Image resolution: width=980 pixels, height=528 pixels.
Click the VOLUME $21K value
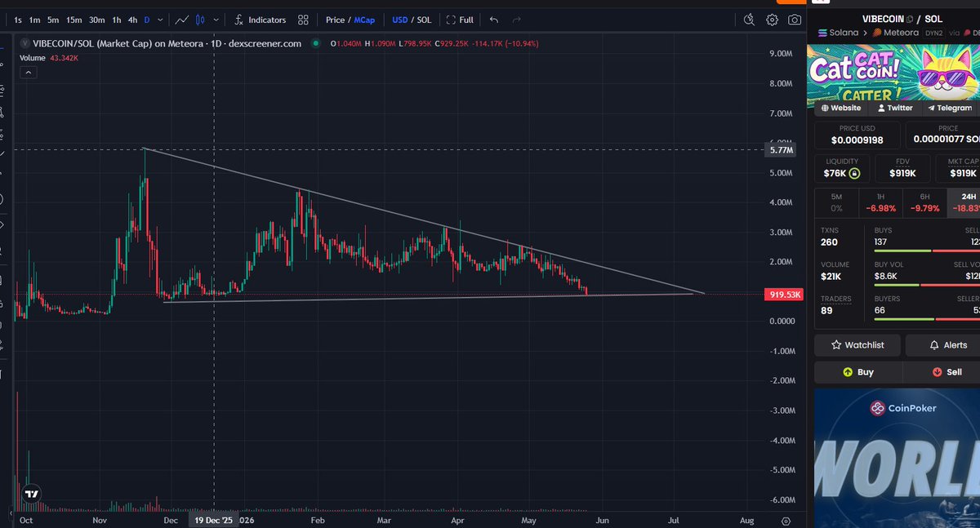pos(831,277)
